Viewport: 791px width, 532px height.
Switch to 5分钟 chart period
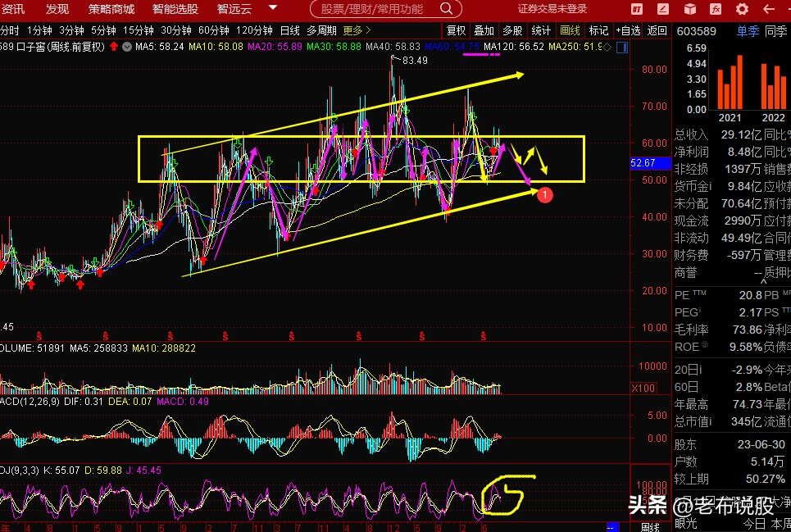[103, 31]
